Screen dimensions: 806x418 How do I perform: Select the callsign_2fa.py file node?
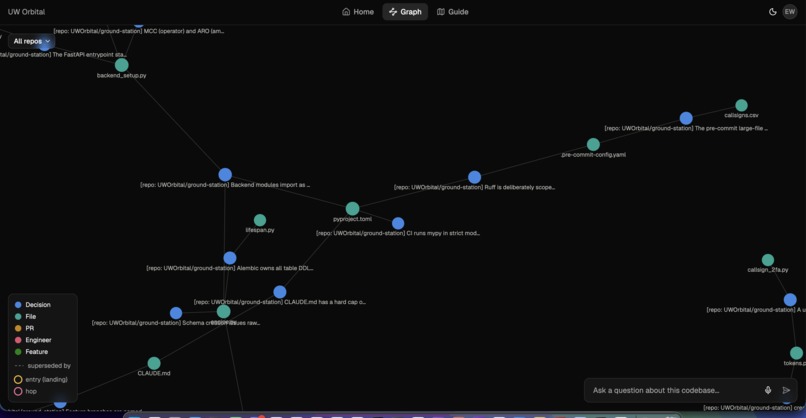coord(767,260)
